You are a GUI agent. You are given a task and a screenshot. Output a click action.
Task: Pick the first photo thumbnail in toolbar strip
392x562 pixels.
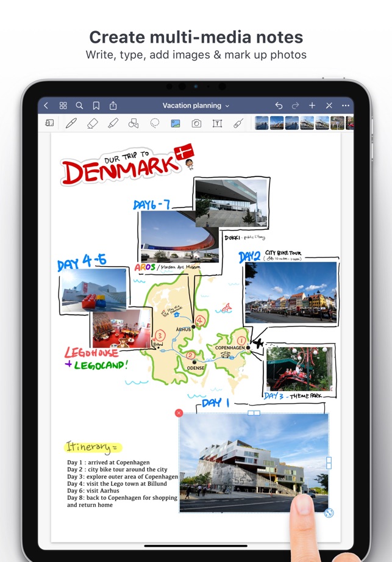point(262,123)
